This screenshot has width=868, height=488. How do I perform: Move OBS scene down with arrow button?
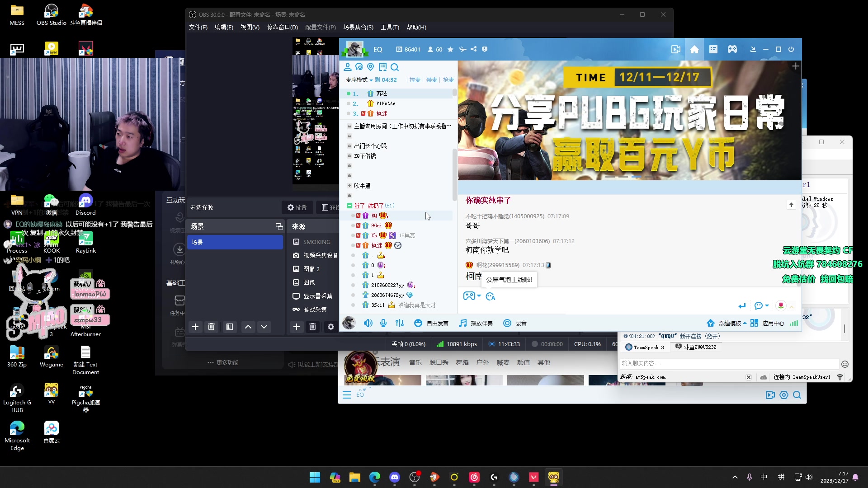pos(264,327)
